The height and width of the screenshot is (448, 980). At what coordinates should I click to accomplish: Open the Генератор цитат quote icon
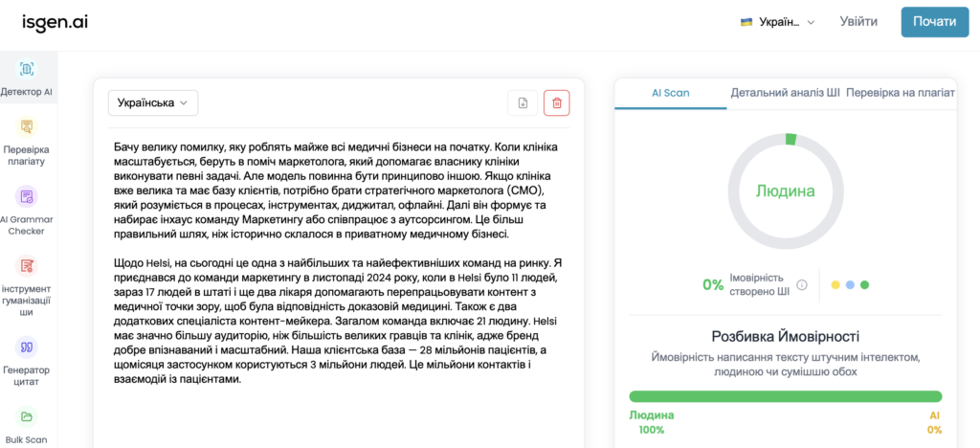point(26,347)
